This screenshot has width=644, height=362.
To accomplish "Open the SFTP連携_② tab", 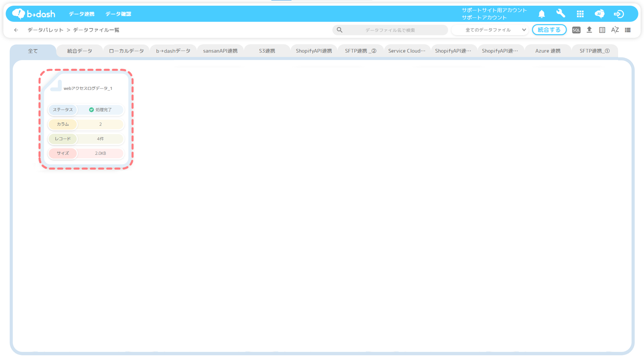I will 361,51.
